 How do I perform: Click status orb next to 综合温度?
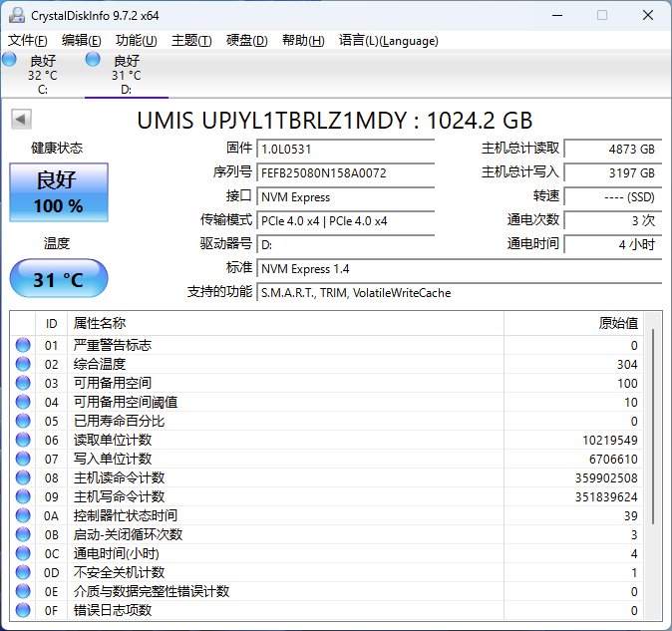pyautogui.click(x=23, y=364)
